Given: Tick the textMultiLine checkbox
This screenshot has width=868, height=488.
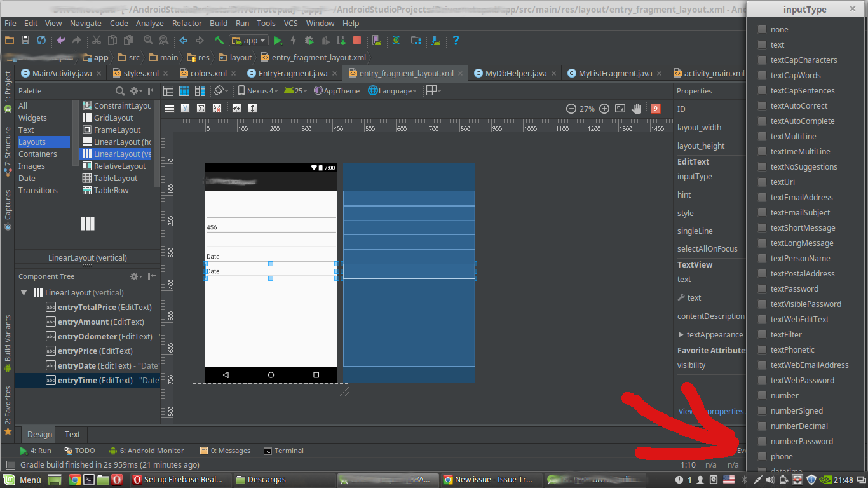Looking at the screenshot, I should (762, 137).
